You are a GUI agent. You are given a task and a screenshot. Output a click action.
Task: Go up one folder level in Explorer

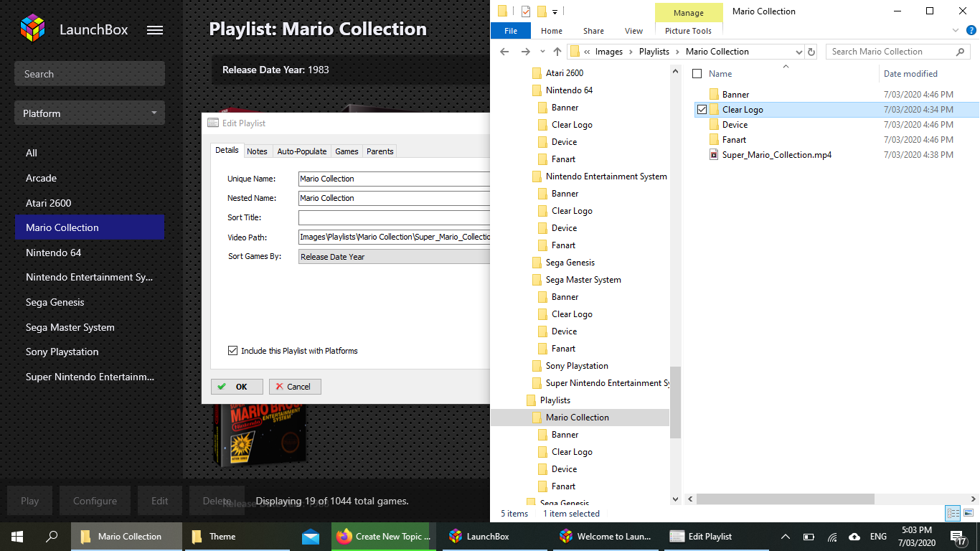coord(557,52)
